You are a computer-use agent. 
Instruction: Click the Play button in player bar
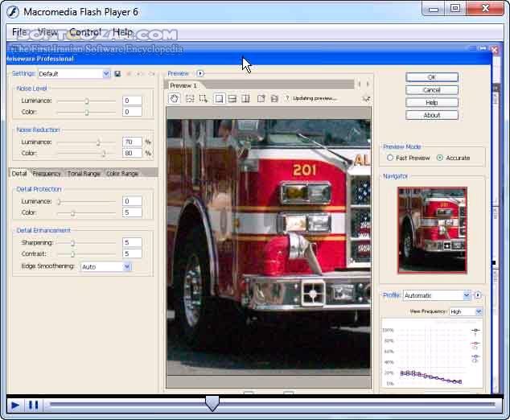(14, 405)
